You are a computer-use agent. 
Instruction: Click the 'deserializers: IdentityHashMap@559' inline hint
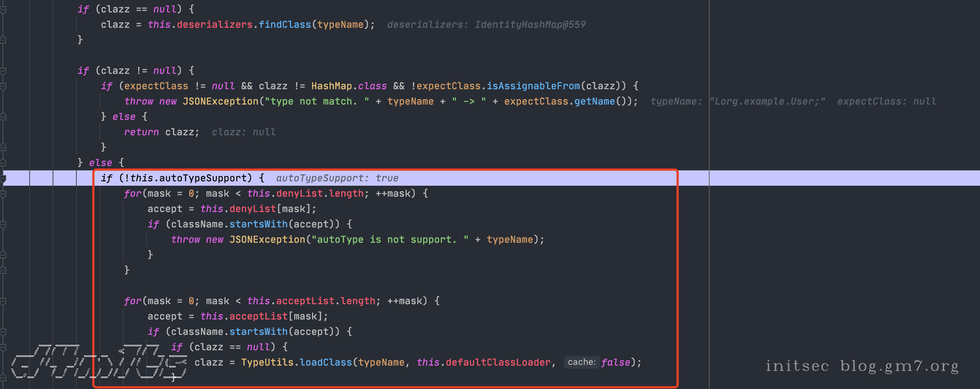486,25
